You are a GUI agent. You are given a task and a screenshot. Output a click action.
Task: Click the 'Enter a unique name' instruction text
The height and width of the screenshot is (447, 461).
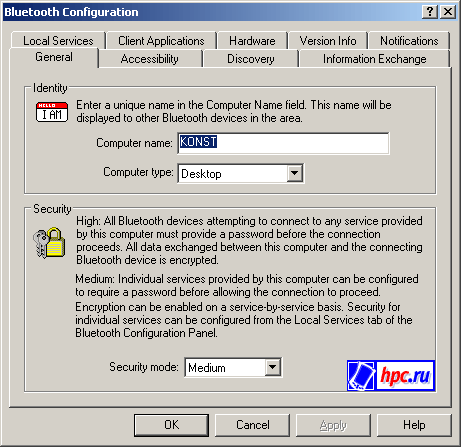click(234, 111)
